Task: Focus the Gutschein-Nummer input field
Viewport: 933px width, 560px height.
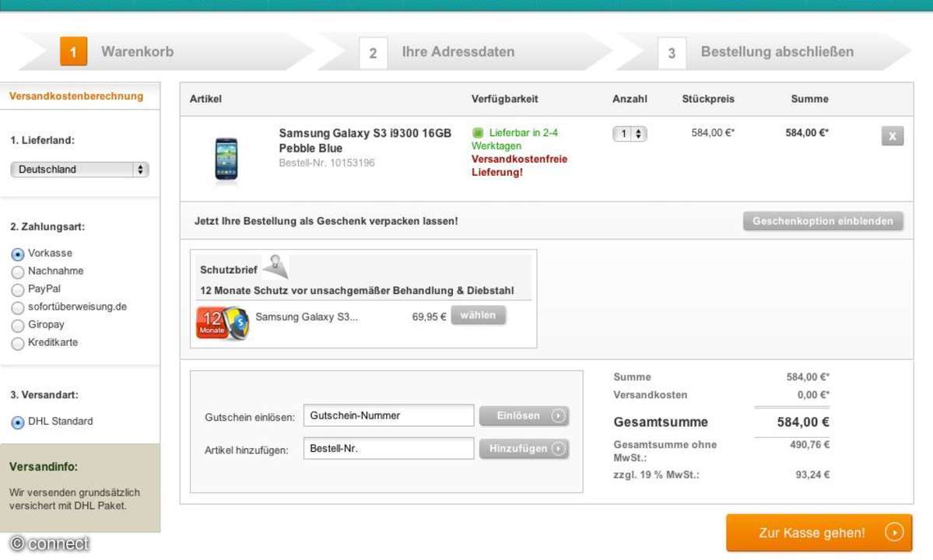Action: (x=388, y=415)
